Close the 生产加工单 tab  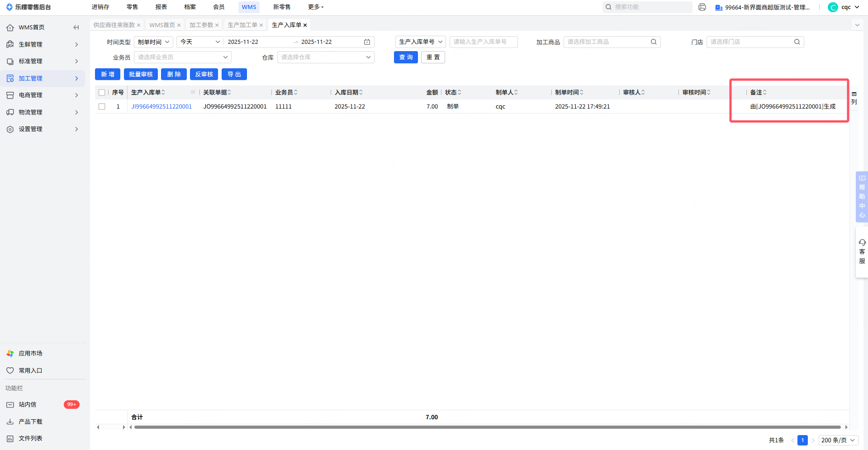coord(261,25)
